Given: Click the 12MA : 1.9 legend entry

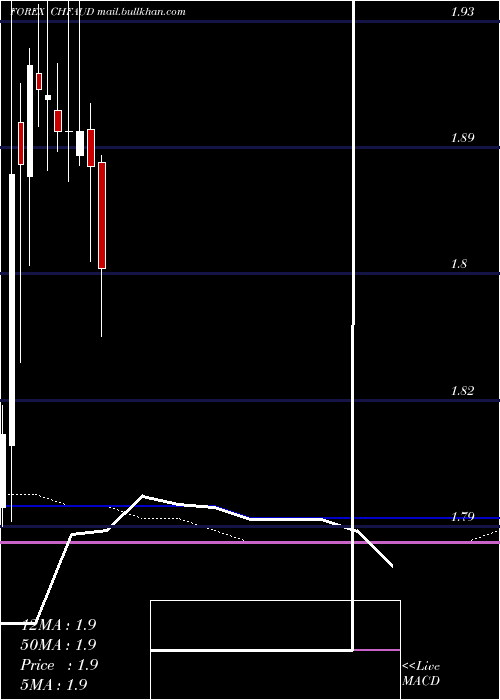Looking at the screenshot, I should 58,625.
